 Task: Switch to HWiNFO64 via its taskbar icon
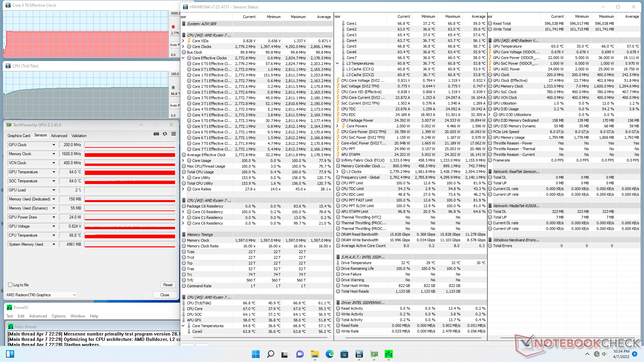tap(359, 354)
